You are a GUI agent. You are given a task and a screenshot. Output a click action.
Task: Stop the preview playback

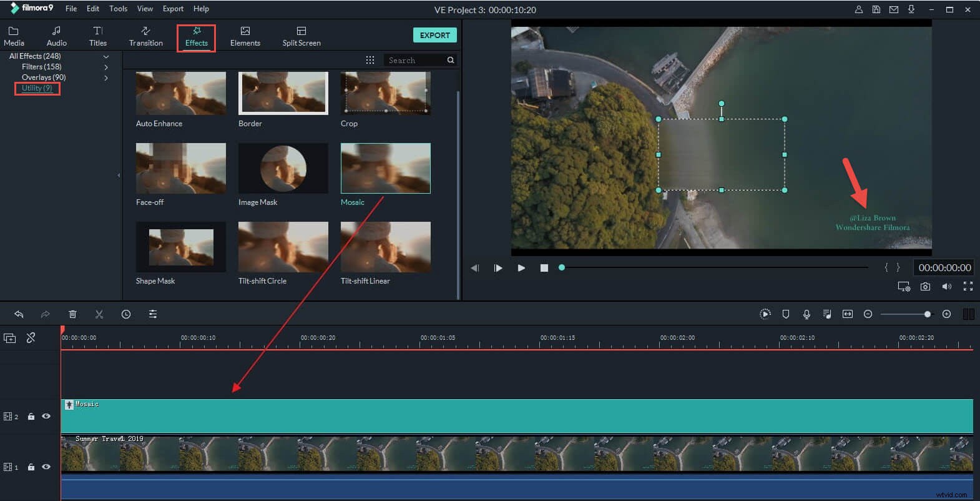(544, 268)
